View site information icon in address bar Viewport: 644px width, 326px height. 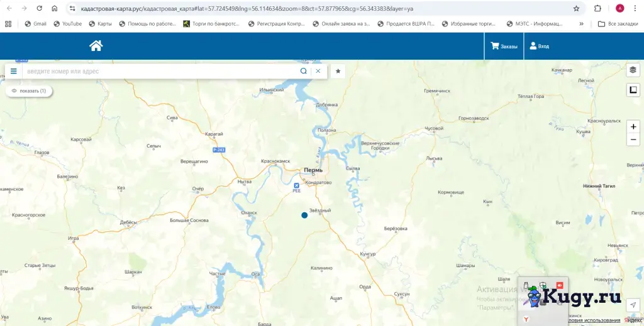click(72, 8)
